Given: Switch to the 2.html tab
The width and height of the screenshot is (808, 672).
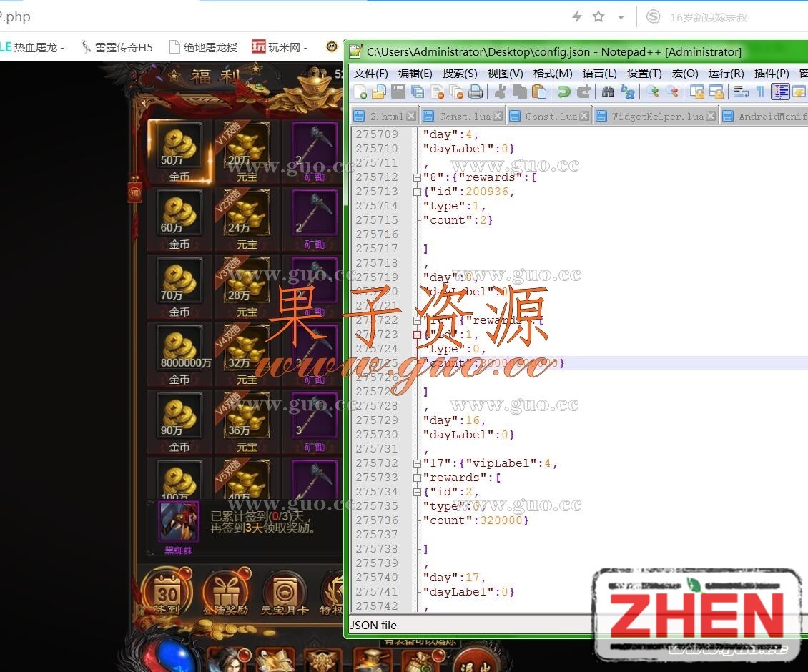Looking at the screenshot, I should pos(385,117).
